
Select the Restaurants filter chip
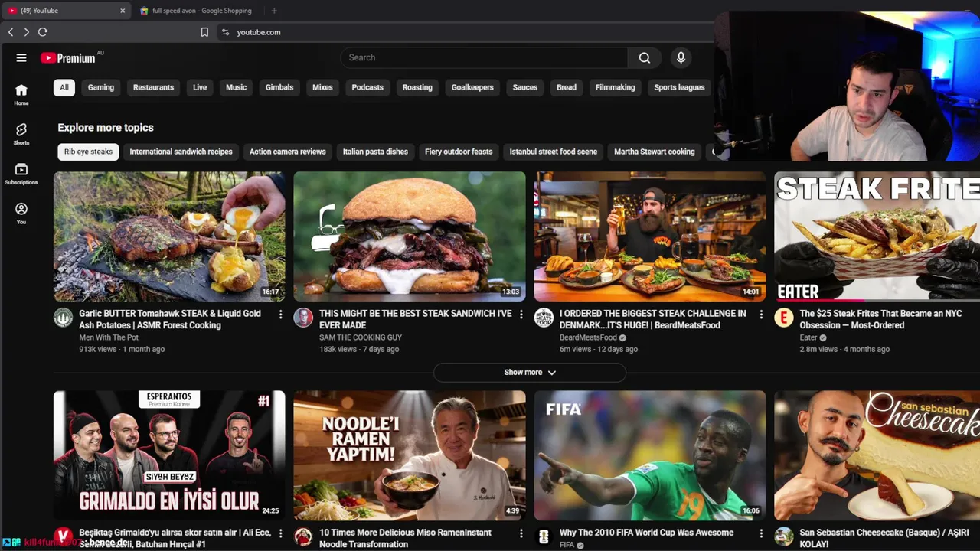[x=153, y=87]
